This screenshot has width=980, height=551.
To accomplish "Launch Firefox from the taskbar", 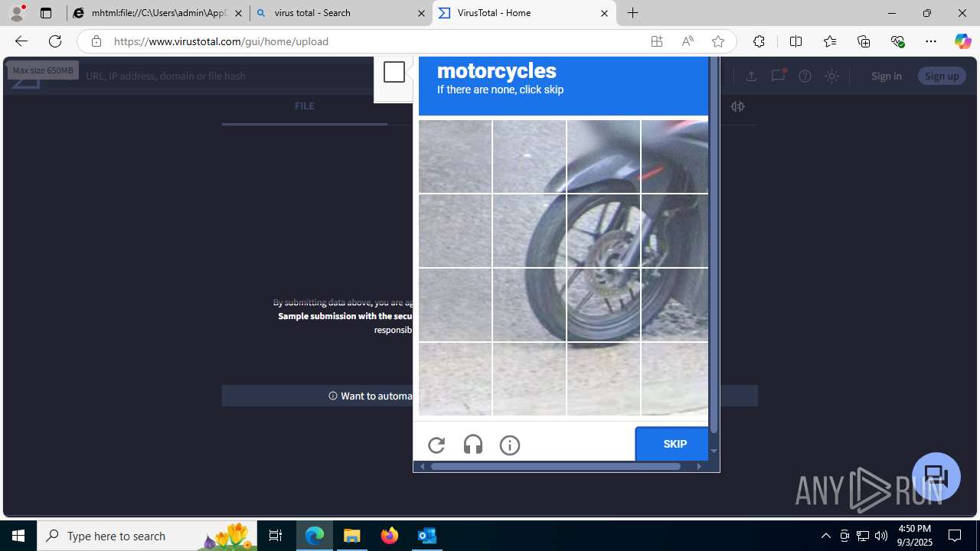I will pos(390,536).
